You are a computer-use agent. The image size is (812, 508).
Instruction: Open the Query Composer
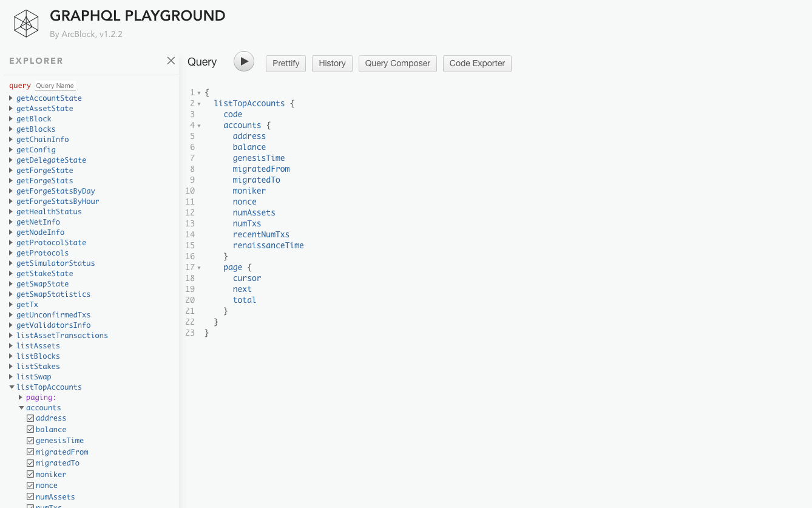tap(398, 63)
